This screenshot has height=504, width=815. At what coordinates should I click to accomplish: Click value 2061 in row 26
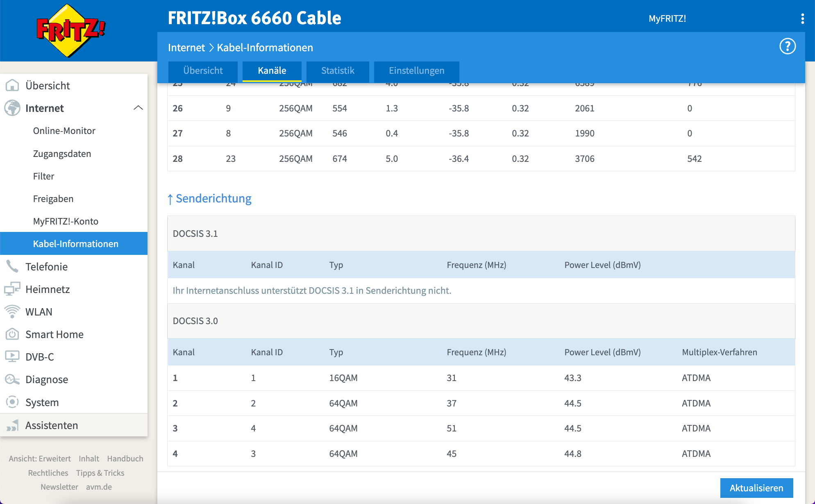pos(584,108)
